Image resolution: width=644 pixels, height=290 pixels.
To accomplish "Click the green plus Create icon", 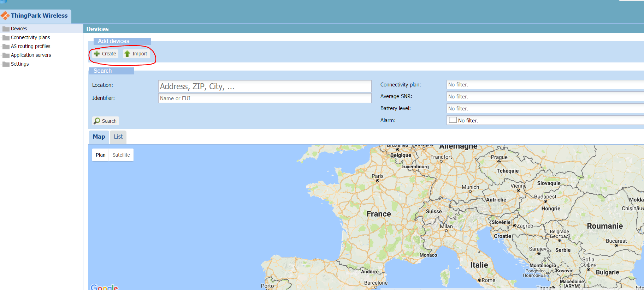I will (97, 54).
